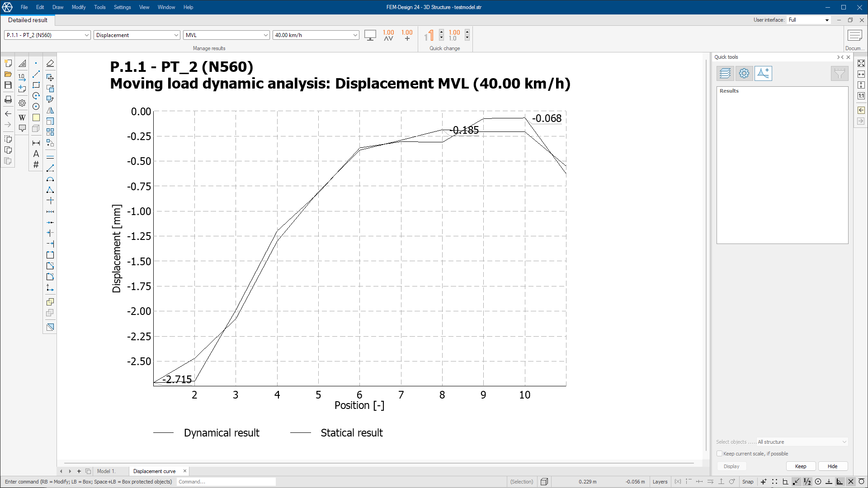Select the text 'A' annotation tool
Screen dimensions: 868x488
point(36,154)
